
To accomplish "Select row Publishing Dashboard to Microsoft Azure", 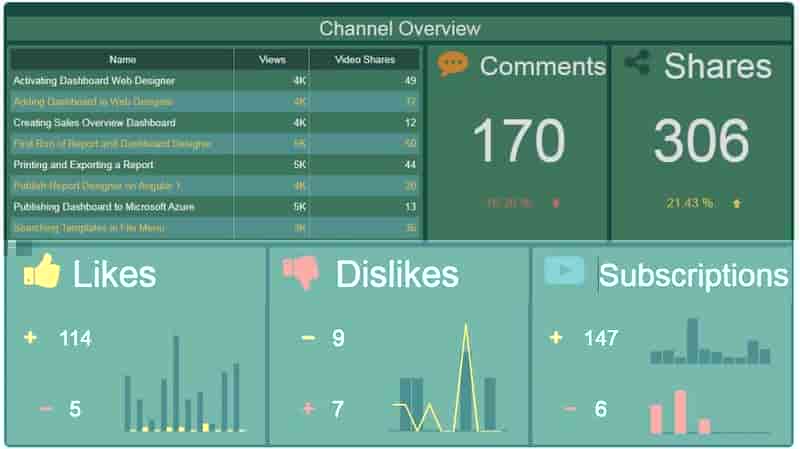I will pyautogui.click(x=215, y=207).
